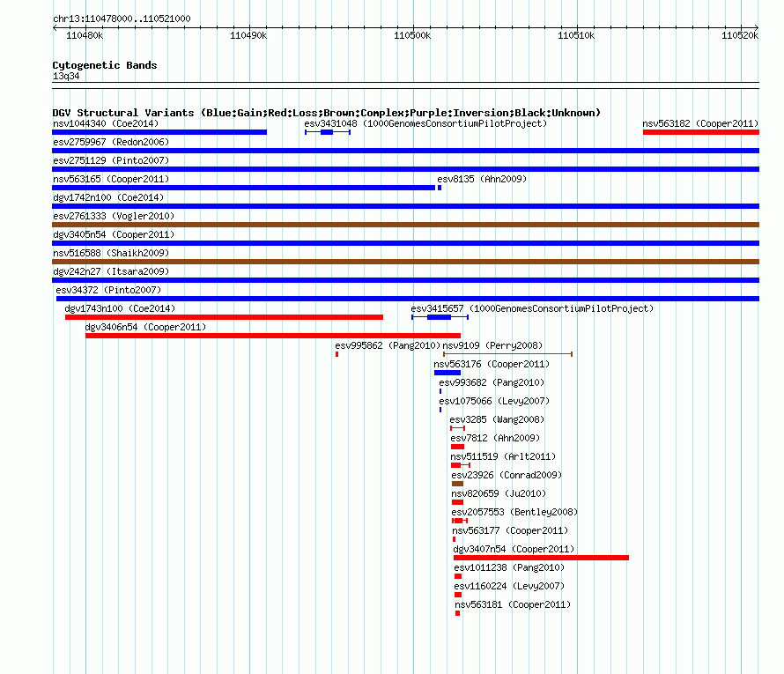Open nsv511519 (Arlt2011) label
The height and width of the screenshot is (674, 784).
pos(503,456)
